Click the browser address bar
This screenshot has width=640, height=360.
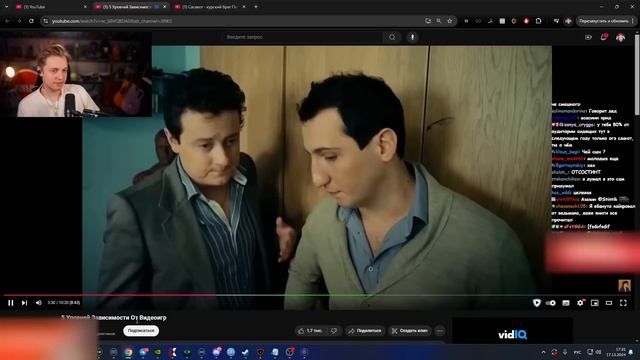click(x=233, y=21)
